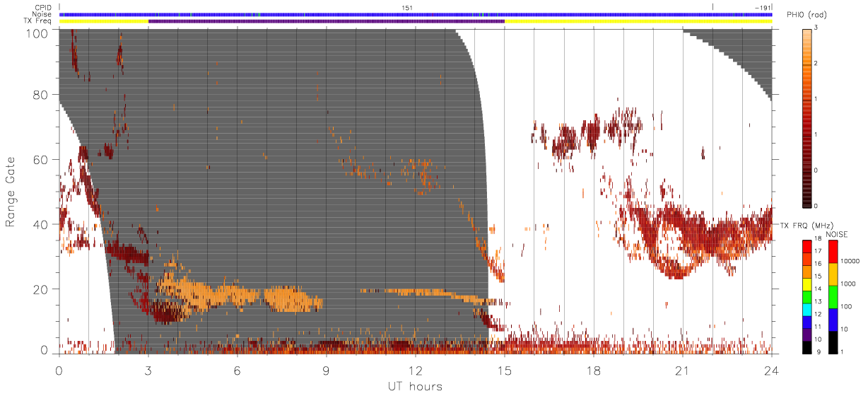Click the '24' tick on UT hours axis
Viewport: 868px width, 401px height.
pos(772,371)
